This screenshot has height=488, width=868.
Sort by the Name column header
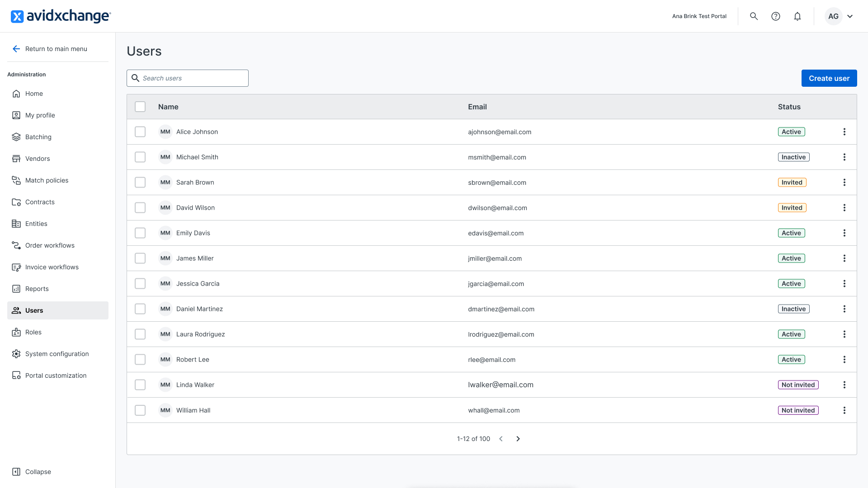(168, 107)
